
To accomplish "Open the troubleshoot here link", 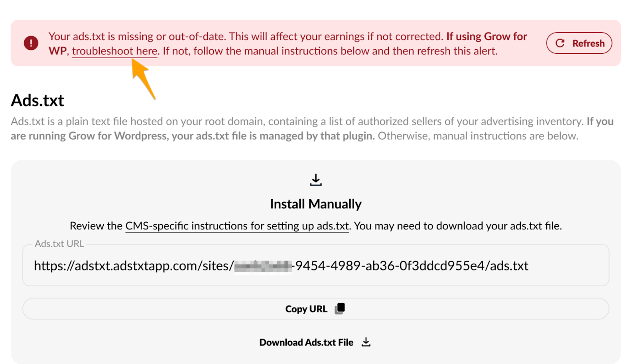I will tap(115, 51).
